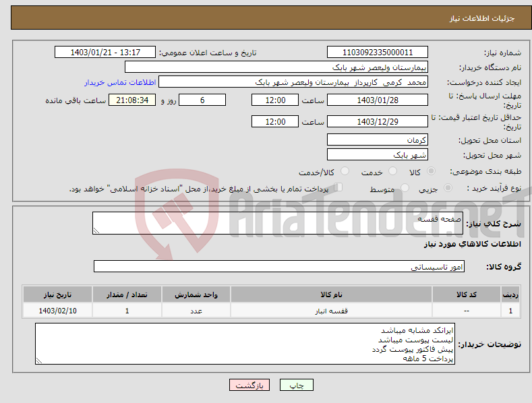This screenshot has width=532, height=403.
Task: Select the کالا/خدمت radio button
Action: 345,171
